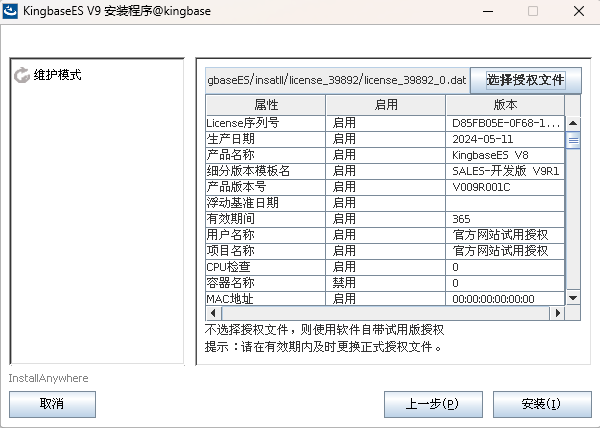Click the 安装(I) button

click(x=542, y=404)
